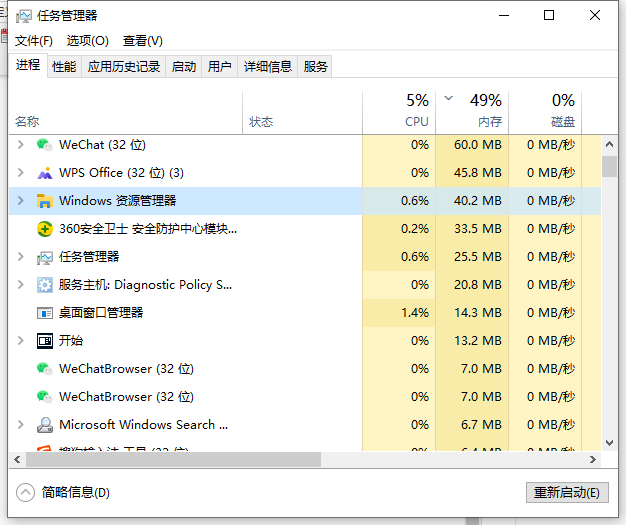Sort by the 名称 column header
Screen dimensions: 626x525
pos(126,113)
